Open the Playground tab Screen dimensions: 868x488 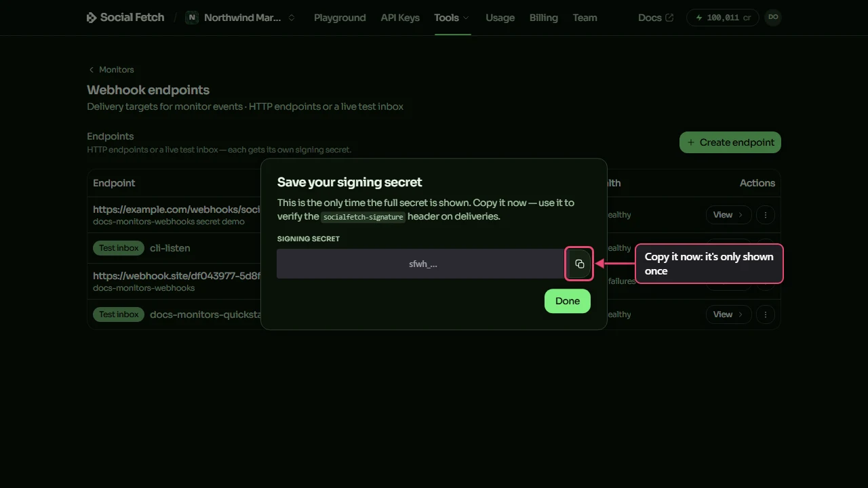coord(340,18)
